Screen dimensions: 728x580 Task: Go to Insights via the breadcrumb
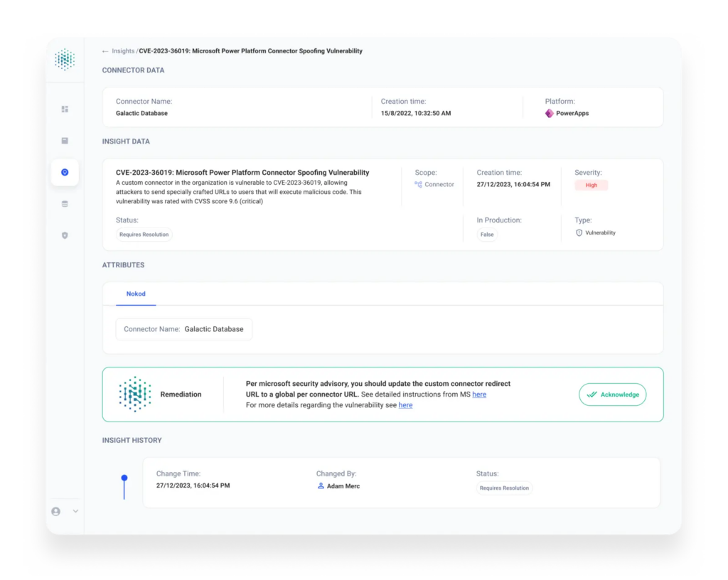123,51
